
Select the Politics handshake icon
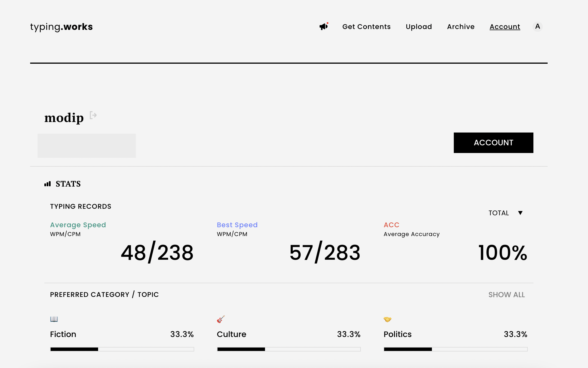(x=388, y=319)
